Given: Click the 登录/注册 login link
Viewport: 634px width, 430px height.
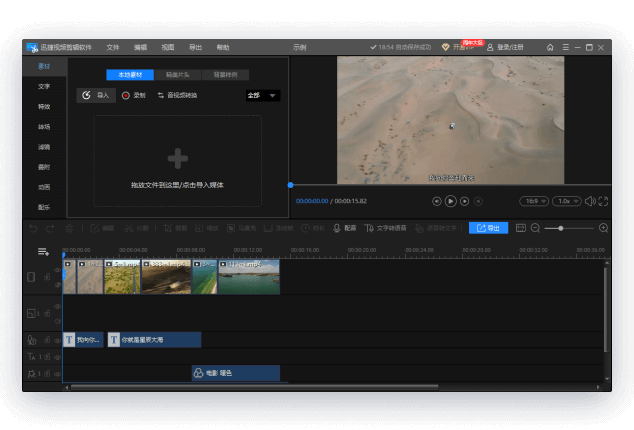Looking at the screenshot, I should (505, 47).
